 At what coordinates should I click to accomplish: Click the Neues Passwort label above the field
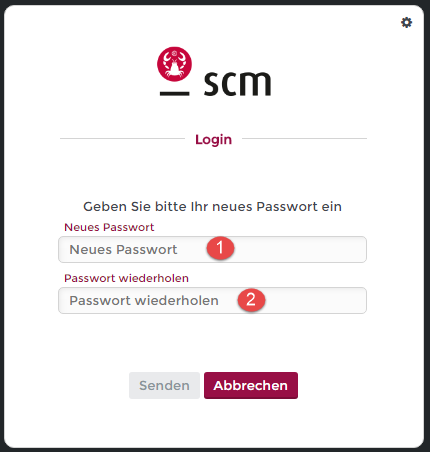[x=109, y=227]
